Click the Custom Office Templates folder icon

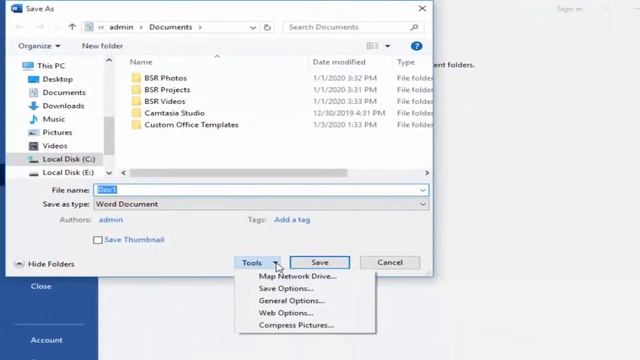tap(136, 125)
